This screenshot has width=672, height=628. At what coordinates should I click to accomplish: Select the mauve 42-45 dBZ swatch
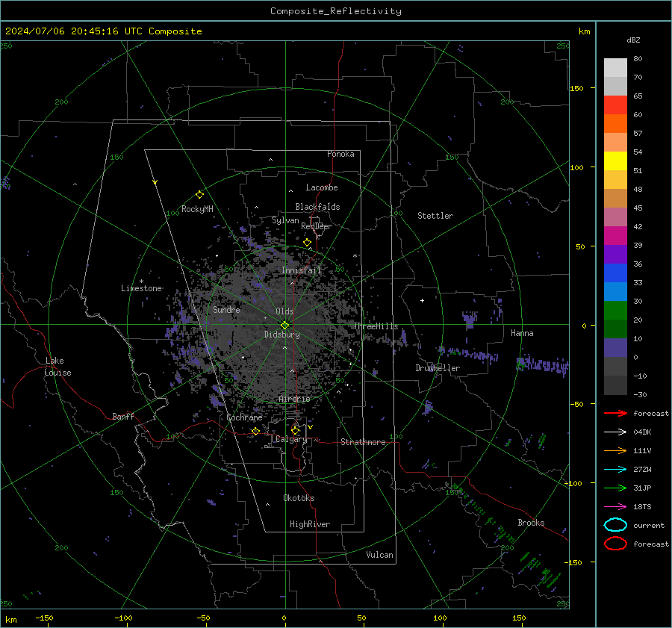[615, 217]
